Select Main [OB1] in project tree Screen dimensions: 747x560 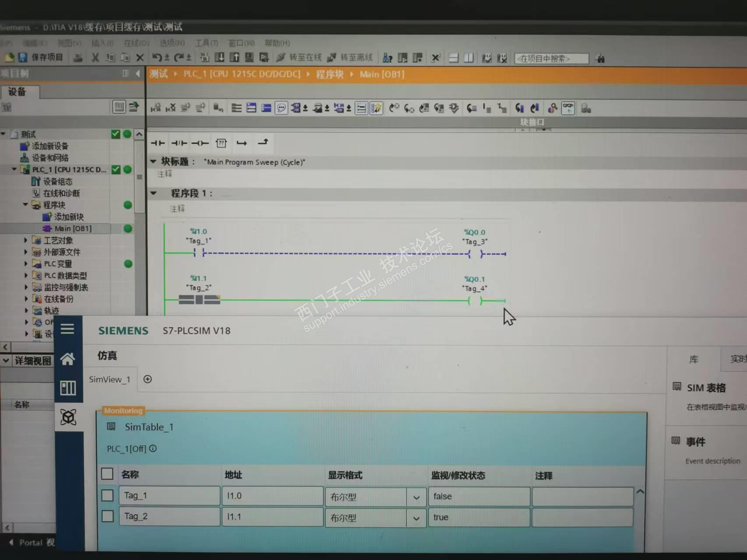pyautogui.click(x=73, y=228)
